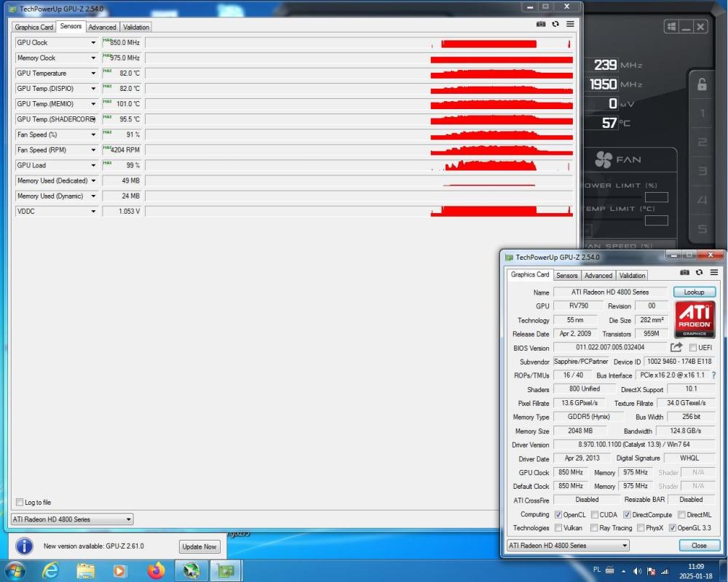The width and height of the screenshot is (728, 582).
Task: Select Afterburner profile slot 5
Action: 703,229
